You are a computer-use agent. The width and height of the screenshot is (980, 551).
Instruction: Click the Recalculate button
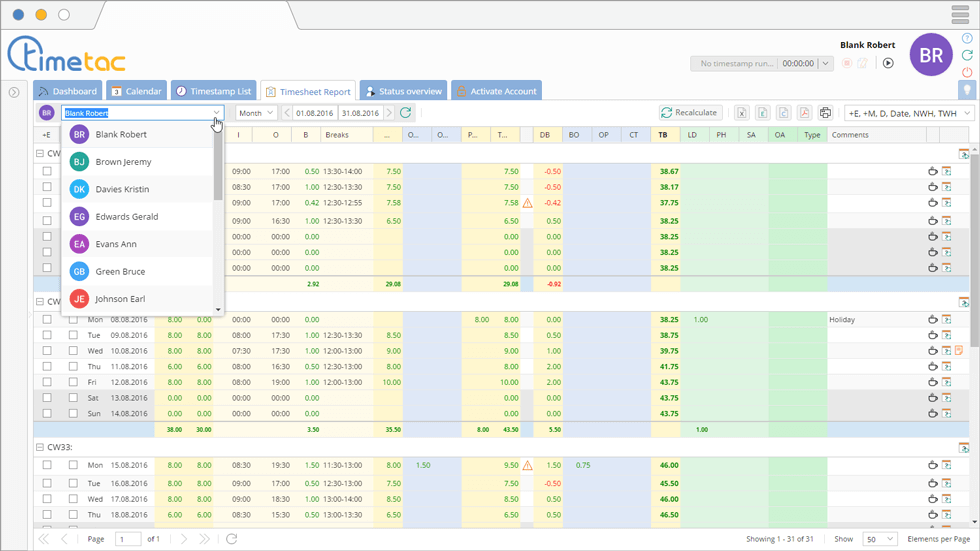[x=690, y=113]
